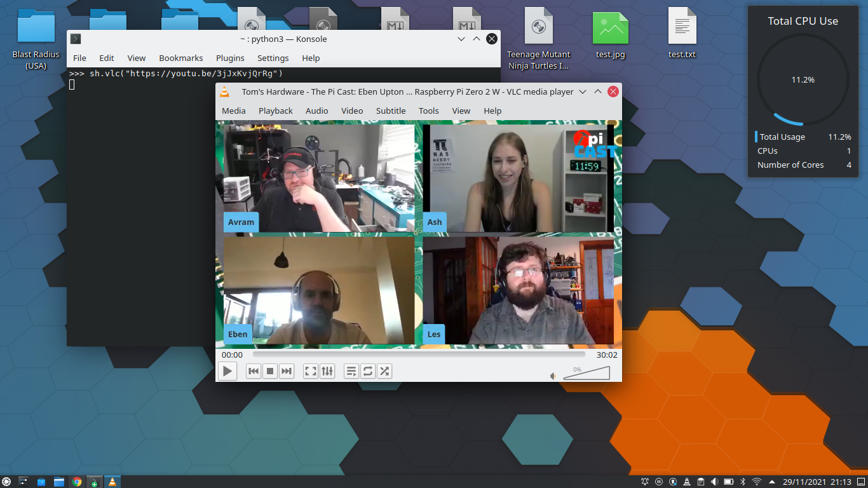This screenshot has width=868, height=488.
Task: Start playback with VLC's play button
Action: tap(227, 371)
